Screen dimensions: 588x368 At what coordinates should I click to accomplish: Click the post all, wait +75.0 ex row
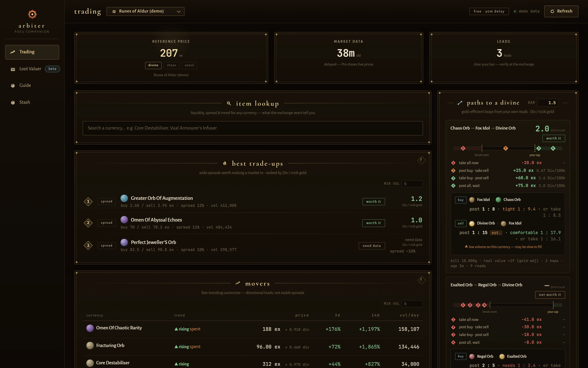(x=508, y=186)
